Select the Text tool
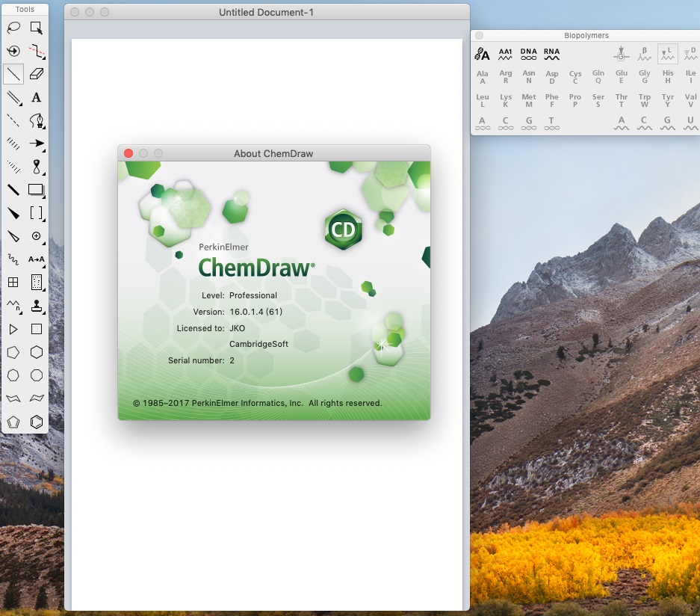700x616 pixels. (37, 98)
